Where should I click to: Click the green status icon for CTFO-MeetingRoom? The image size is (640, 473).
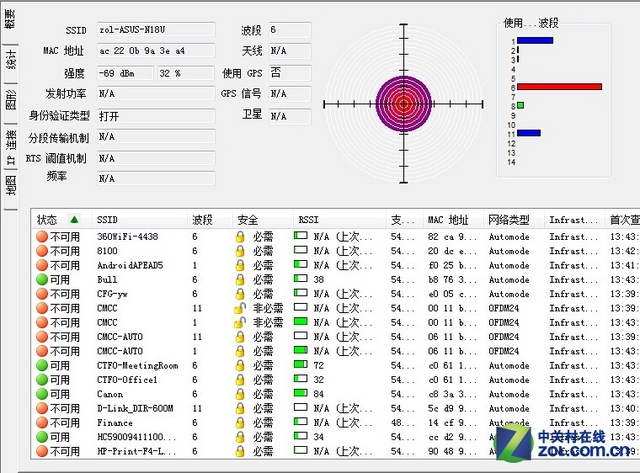pyautogui.click(x=42, y=365)
